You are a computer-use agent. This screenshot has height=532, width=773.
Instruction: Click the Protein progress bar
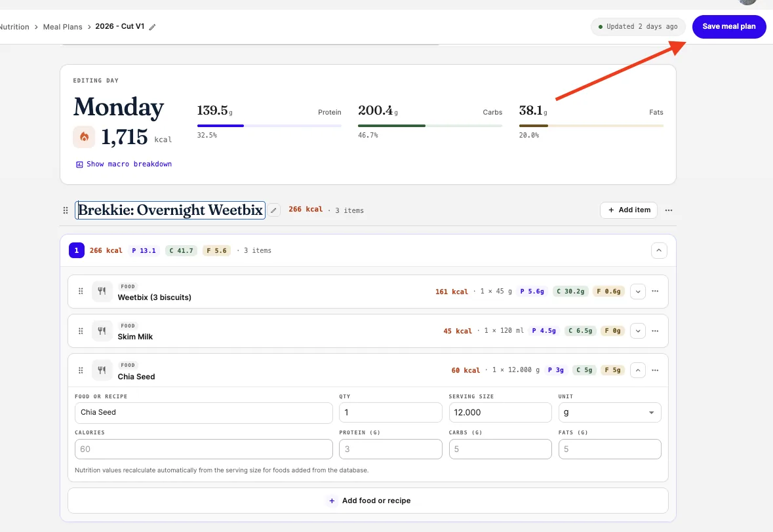pos(269,126)
